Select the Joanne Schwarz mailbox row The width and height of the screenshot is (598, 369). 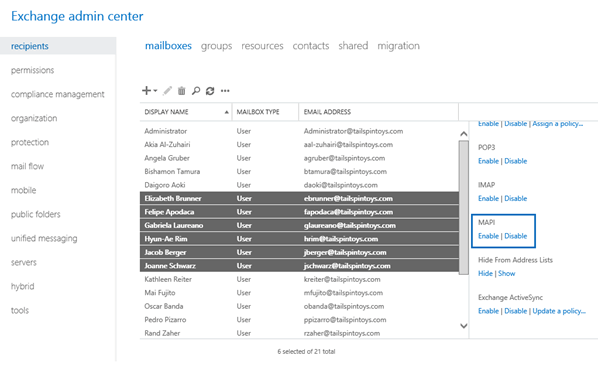(299, 266)
